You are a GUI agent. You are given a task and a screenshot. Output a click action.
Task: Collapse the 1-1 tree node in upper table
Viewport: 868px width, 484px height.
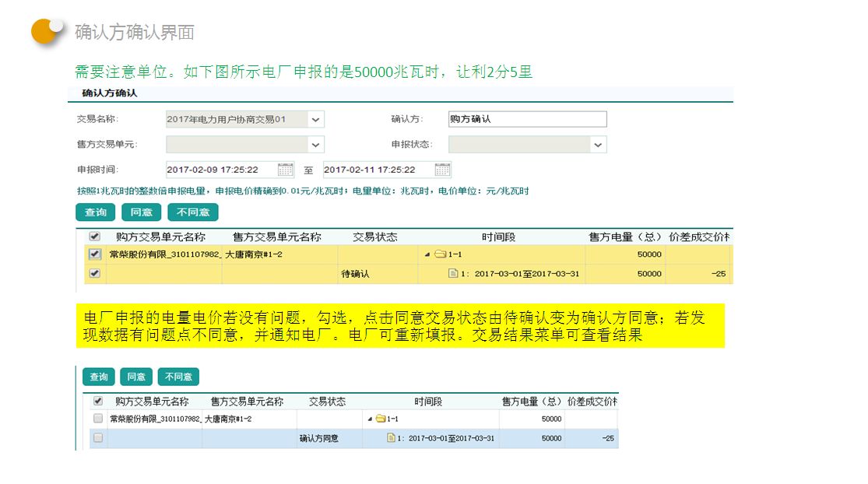point(427,254)
